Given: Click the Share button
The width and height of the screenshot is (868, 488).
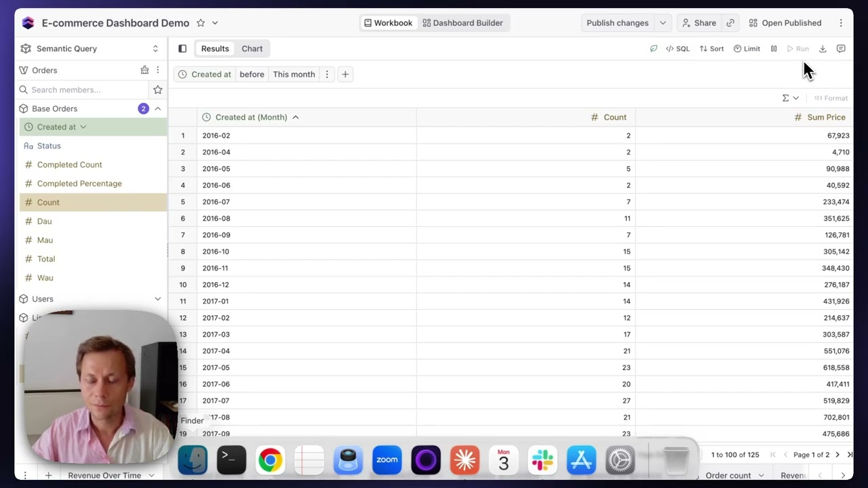Looking at the screenshot, I should (x=699, y=23).
